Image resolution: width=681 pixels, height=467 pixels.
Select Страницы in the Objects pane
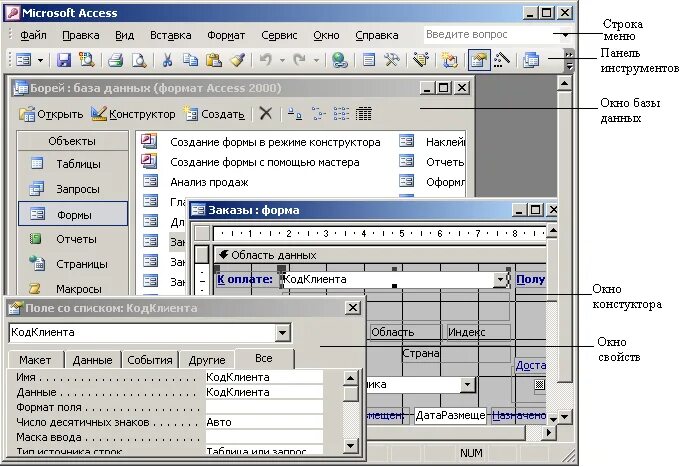[73, 264]
